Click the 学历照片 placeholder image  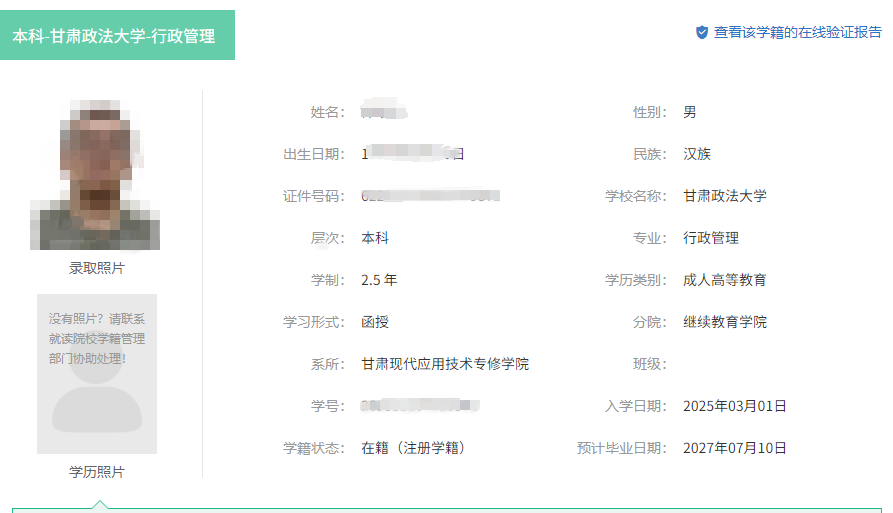[97, 374]
